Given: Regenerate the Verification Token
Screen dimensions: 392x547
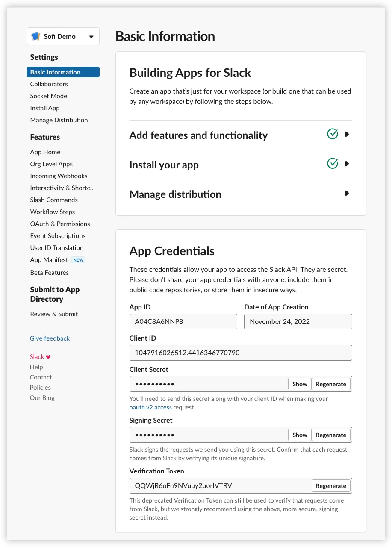Looking at the screenshot, I should click(331, 486).
